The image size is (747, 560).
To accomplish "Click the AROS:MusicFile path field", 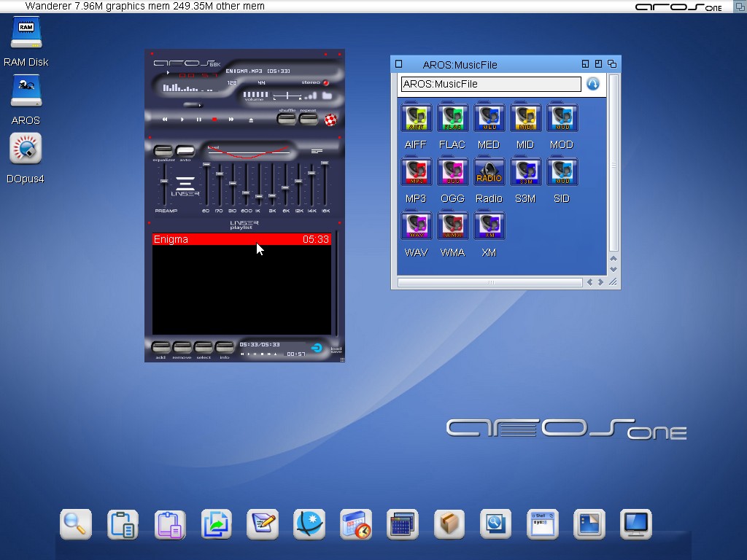I will 490,84.
